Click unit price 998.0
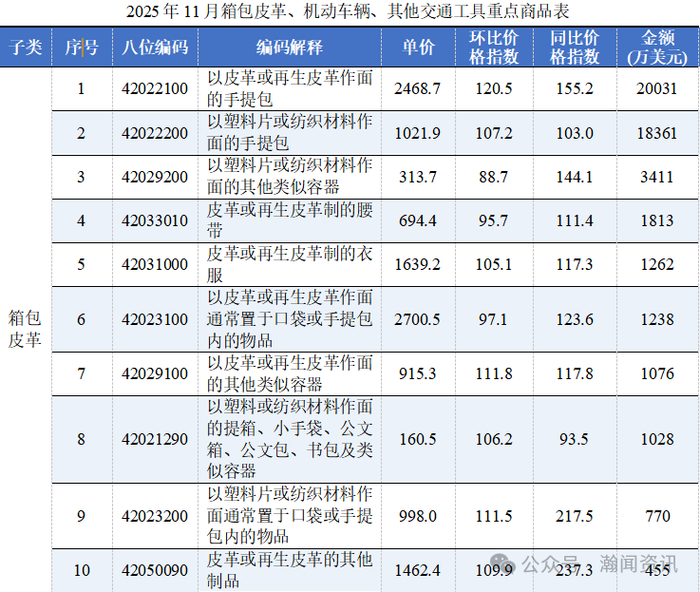 (417, 516)
